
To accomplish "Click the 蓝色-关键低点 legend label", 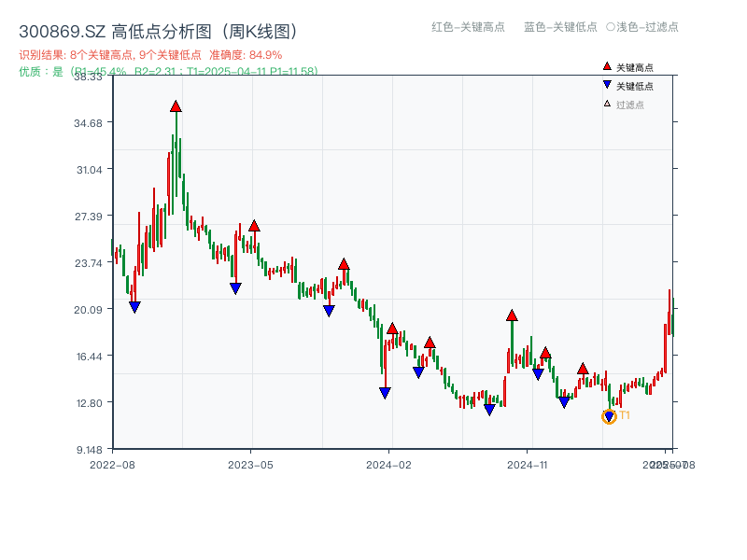I will click(x=560, y=27).
